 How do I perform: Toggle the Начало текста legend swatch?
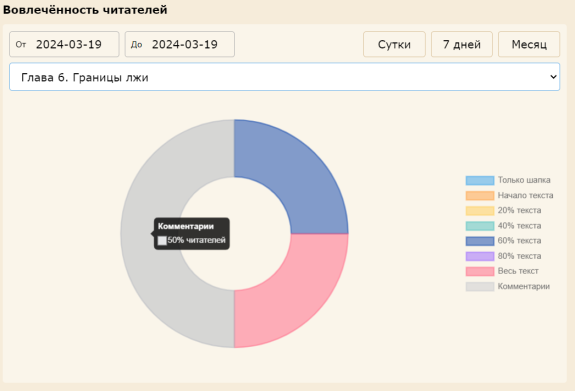(x=480, y=196)
